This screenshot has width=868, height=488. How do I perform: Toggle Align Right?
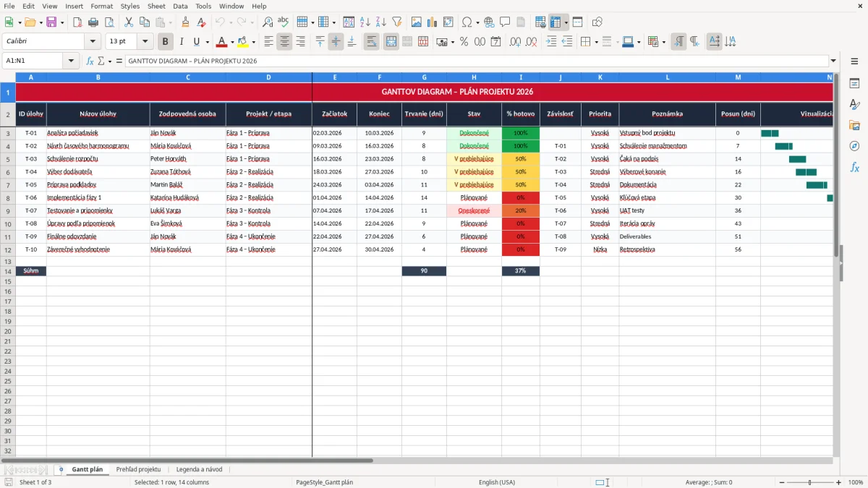(300, 42)
